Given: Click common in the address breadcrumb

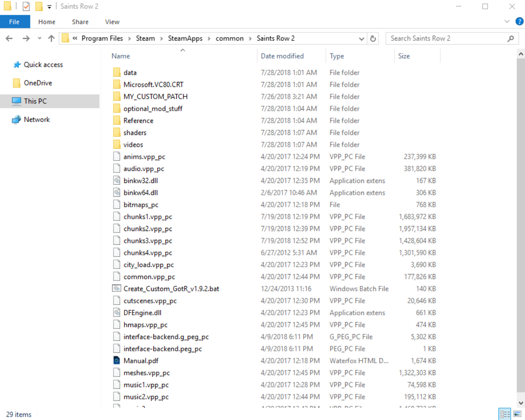Looking at the screenshot, I should coord(229,38).
